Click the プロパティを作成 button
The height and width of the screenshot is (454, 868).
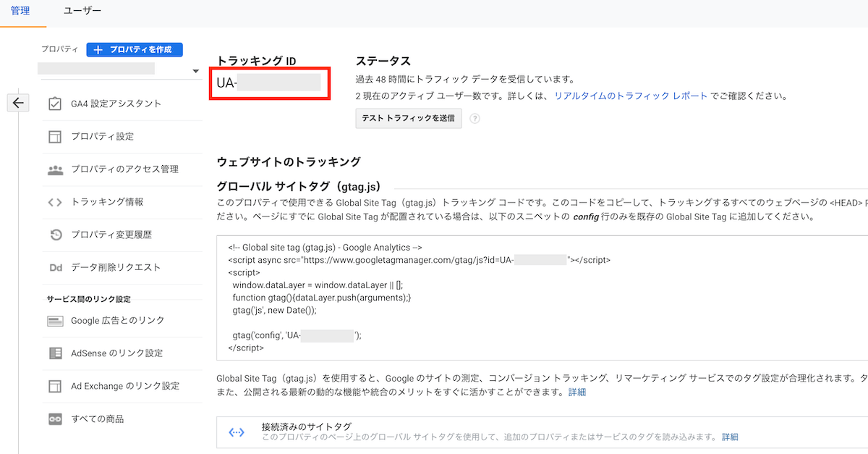(x=135, y=49)
